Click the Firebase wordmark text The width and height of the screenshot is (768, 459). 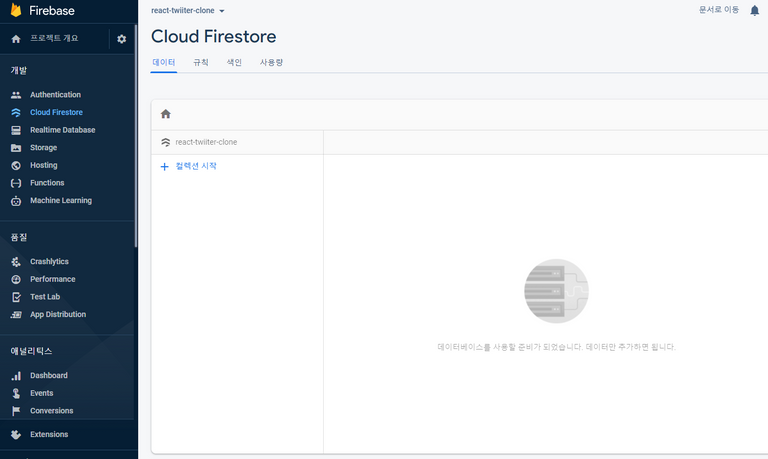[52, 10]
